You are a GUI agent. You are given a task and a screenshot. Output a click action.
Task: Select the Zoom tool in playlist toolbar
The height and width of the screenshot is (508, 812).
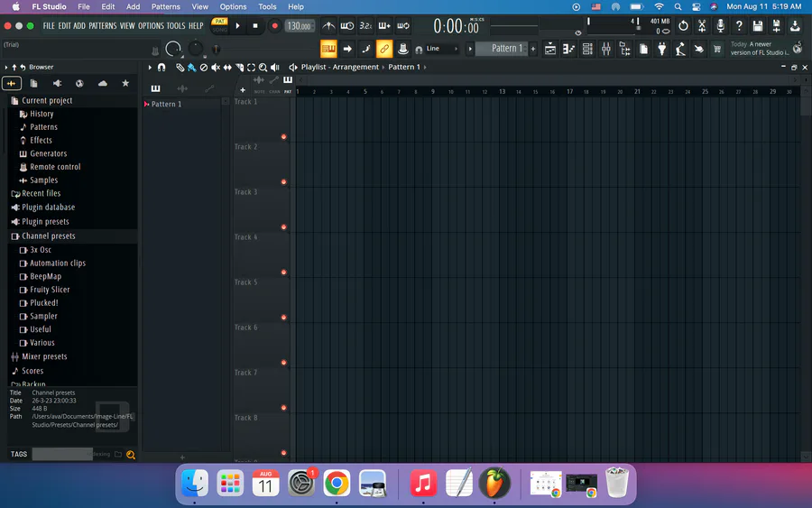click(263, 68)
